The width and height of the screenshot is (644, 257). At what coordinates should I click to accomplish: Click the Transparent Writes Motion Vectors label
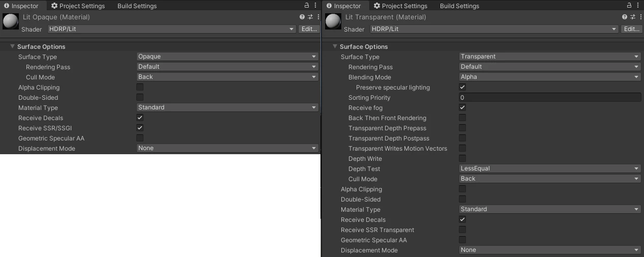398,148
